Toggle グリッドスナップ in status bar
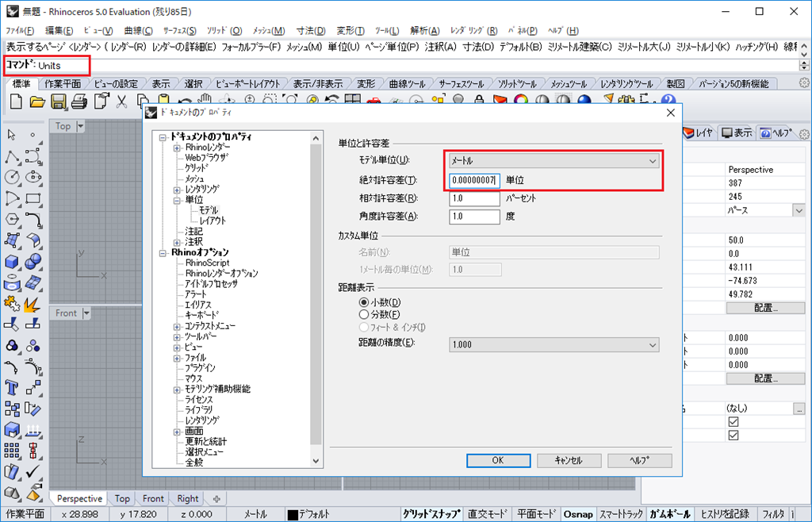 pyautogui.click(x=431, y=514)
